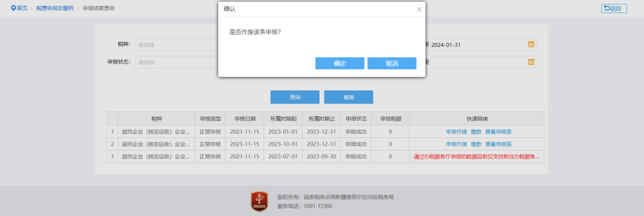The image size is (644, 216).
Task: Click 申报作废 link in row 1
Action: [456, 132]
